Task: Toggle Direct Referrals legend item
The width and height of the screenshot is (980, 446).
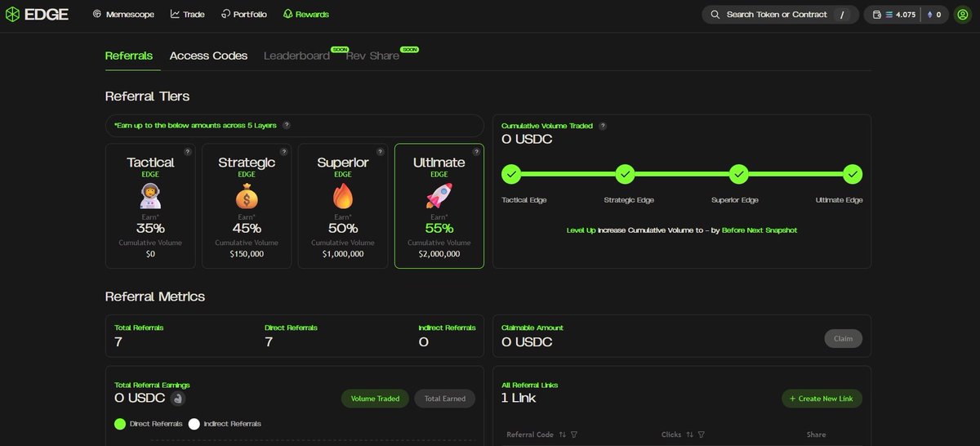Action: click(149, 424)
